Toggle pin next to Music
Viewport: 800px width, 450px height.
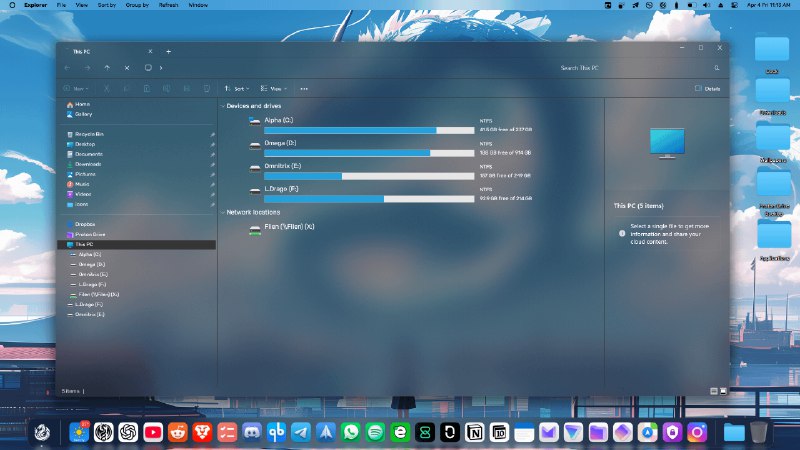[212, 185]
